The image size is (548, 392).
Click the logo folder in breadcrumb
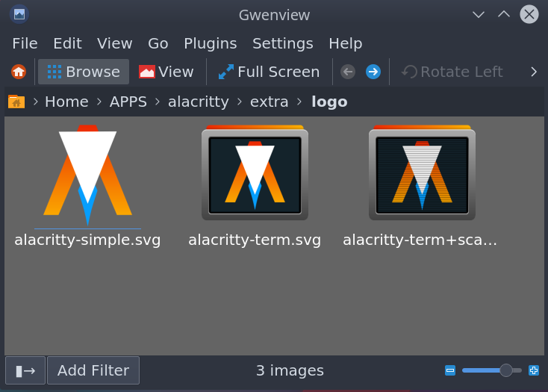(x=329, y=102)
